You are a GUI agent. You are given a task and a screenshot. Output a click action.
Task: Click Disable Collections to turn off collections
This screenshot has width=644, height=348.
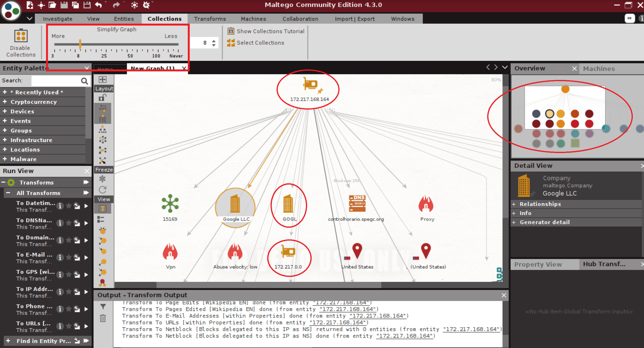tap(20, 42)
